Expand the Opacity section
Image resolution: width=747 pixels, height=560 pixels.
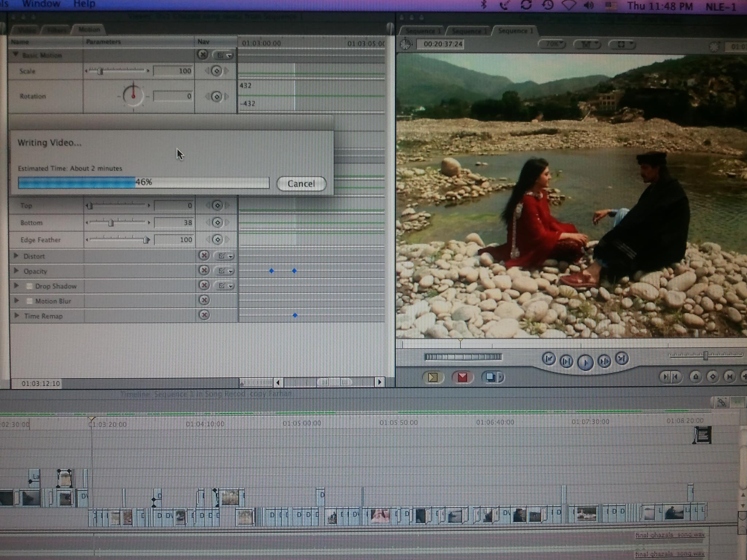tap(16, 271)
